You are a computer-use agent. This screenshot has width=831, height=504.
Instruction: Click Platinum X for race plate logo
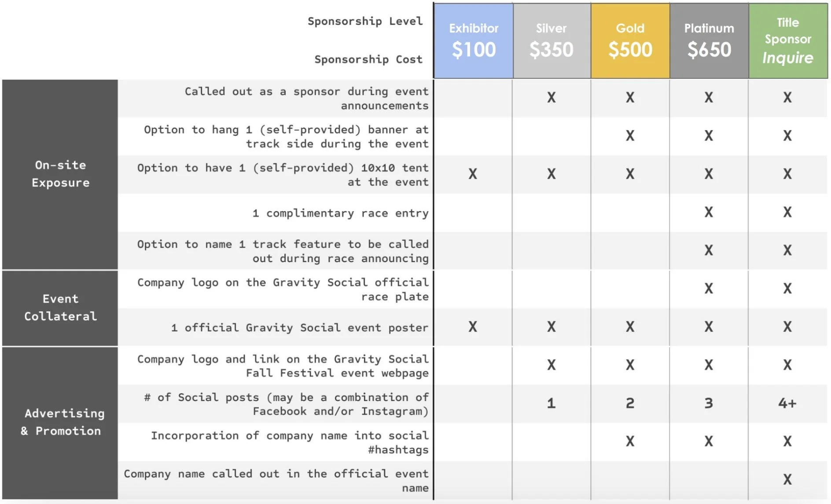[709, 289]
